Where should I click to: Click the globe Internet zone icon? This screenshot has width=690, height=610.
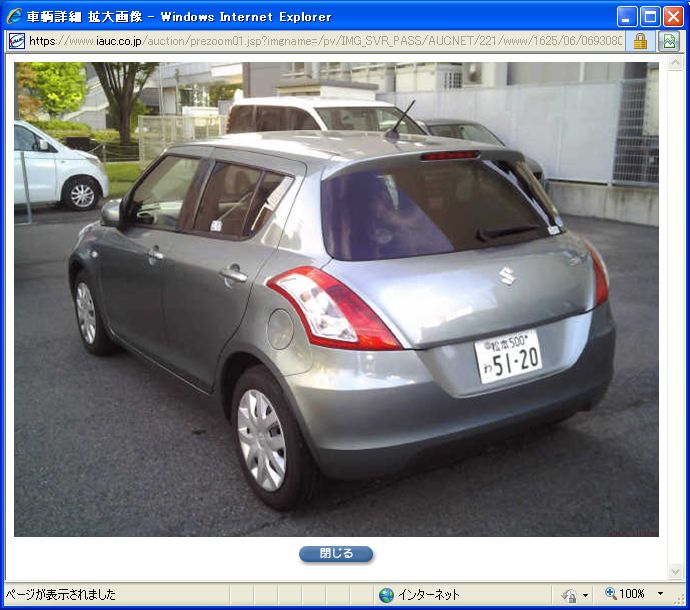click(x=386, y=595)
